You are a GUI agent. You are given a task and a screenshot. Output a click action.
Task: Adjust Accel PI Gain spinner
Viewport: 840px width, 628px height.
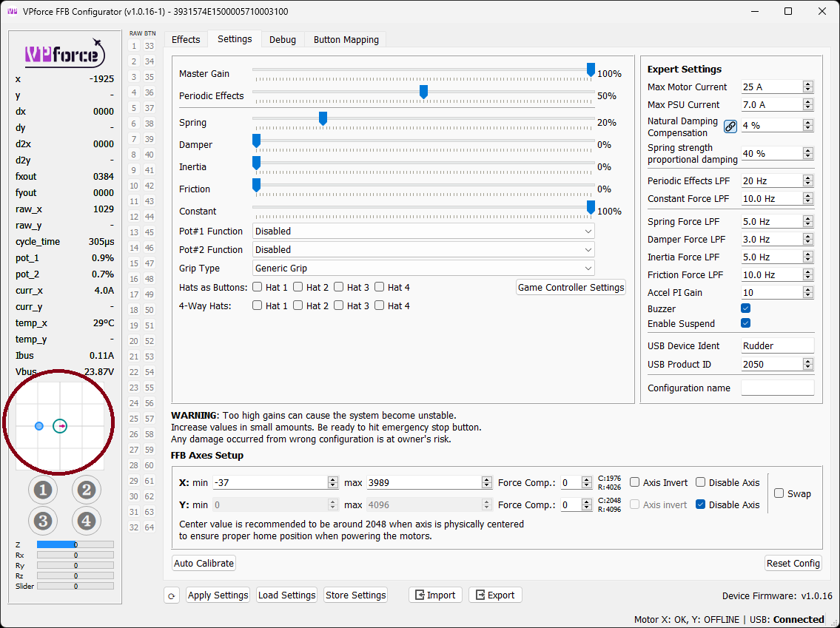coord(808,292)
